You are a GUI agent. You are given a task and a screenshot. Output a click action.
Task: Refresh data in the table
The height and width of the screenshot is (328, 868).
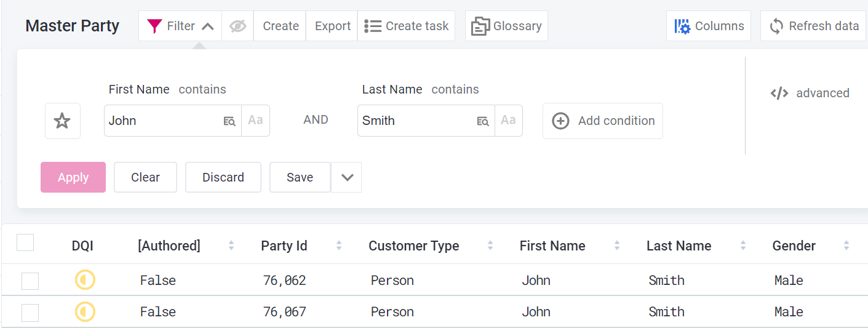(x=813, y=26)
